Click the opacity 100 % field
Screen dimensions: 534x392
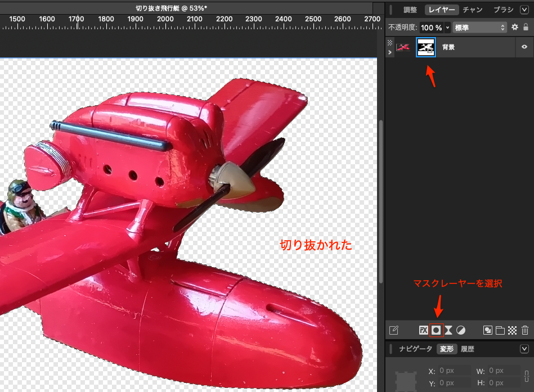point(432,28)
